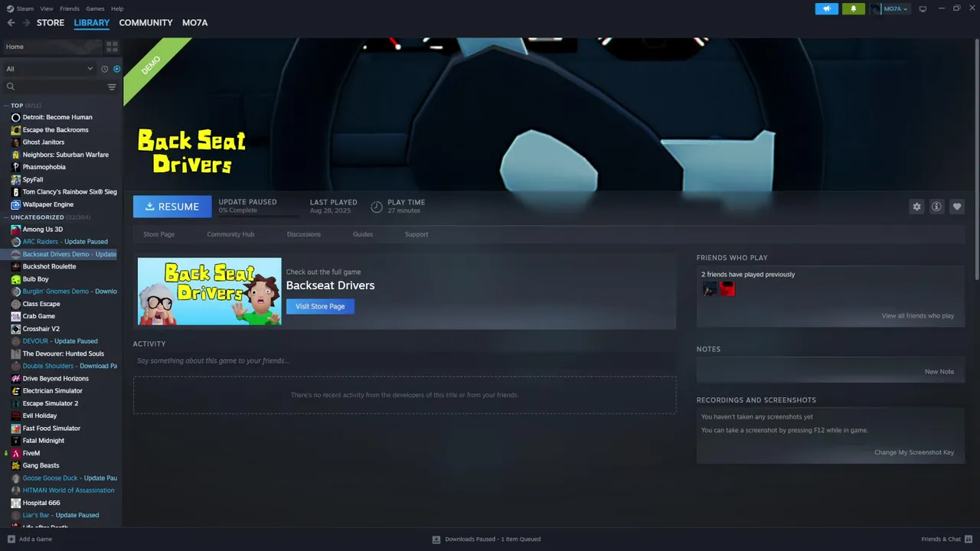Image resolution: width=980 pixels, height=551 pixels.
Task: Click the RESUME download button
Action: click(172, 207)
